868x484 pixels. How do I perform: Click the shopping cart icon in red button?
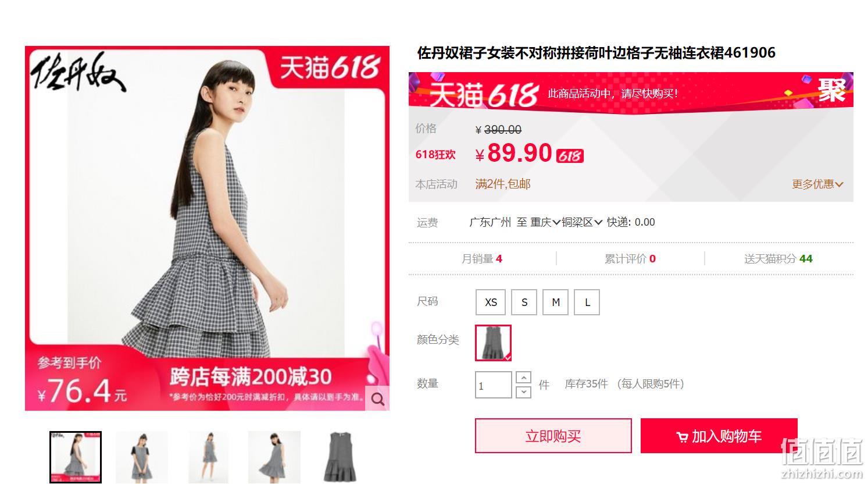pos(682,437)
